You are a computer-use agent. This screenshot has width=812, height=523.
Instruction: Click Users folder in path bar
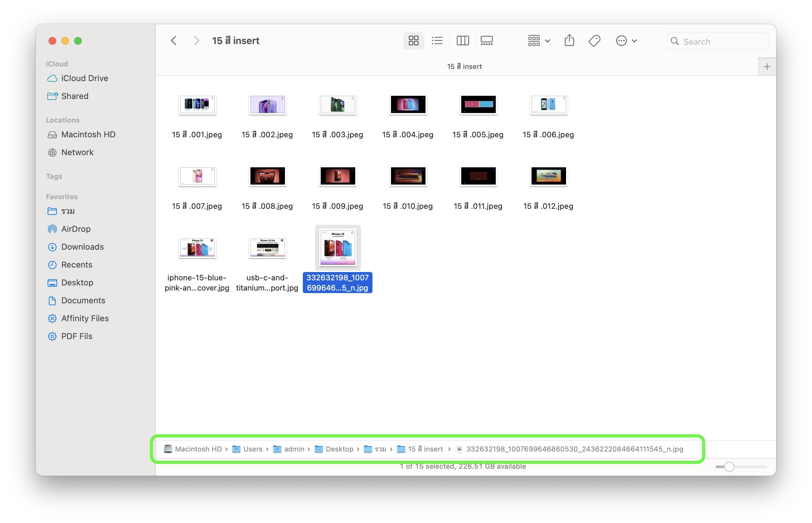click(x=252, y=449)
